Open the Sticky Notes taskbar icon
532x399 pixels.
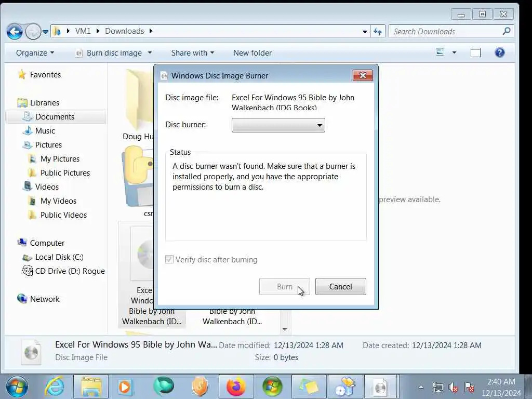[309, 387]
